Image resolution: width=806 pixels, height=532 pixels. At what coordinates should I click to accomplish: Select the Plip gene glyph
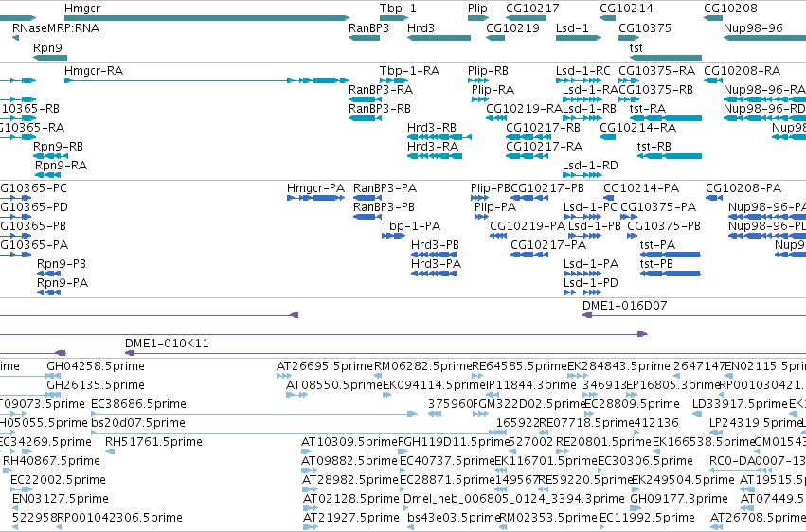click(477, 19)
